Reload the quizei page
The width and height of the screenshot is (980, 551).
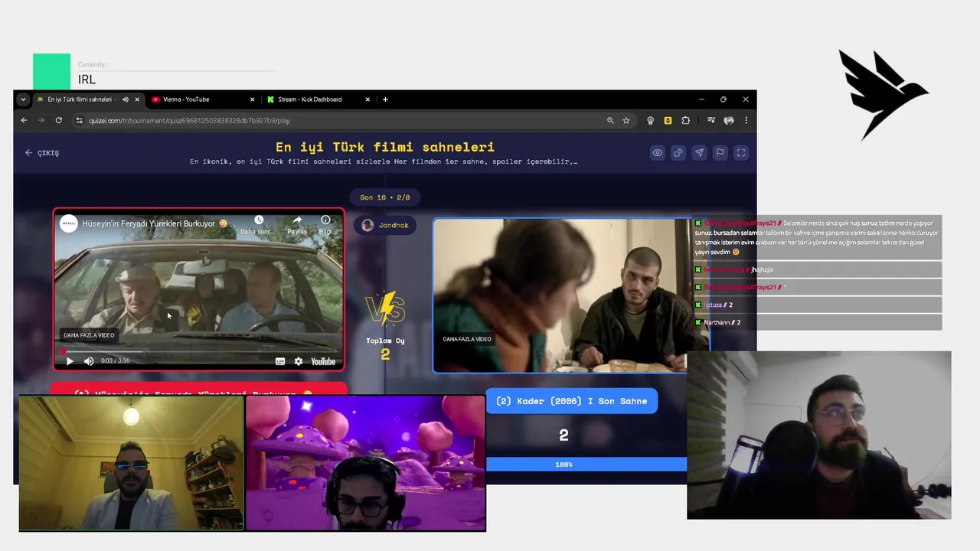(x=58, y=120)
